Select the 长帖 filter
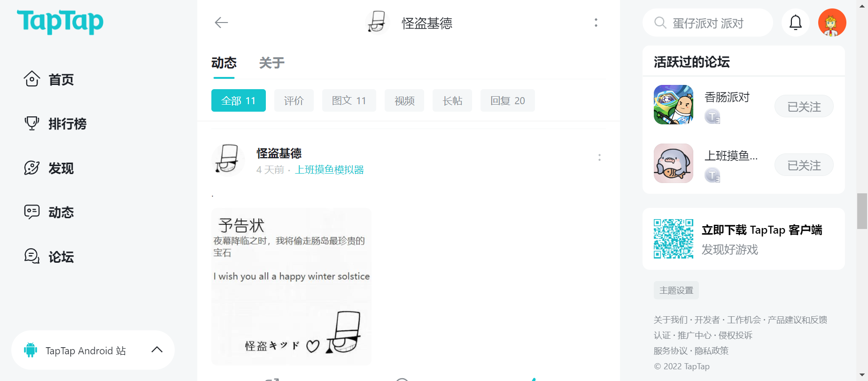The height and width of the screenshot is (381, 868). point(452,100)
